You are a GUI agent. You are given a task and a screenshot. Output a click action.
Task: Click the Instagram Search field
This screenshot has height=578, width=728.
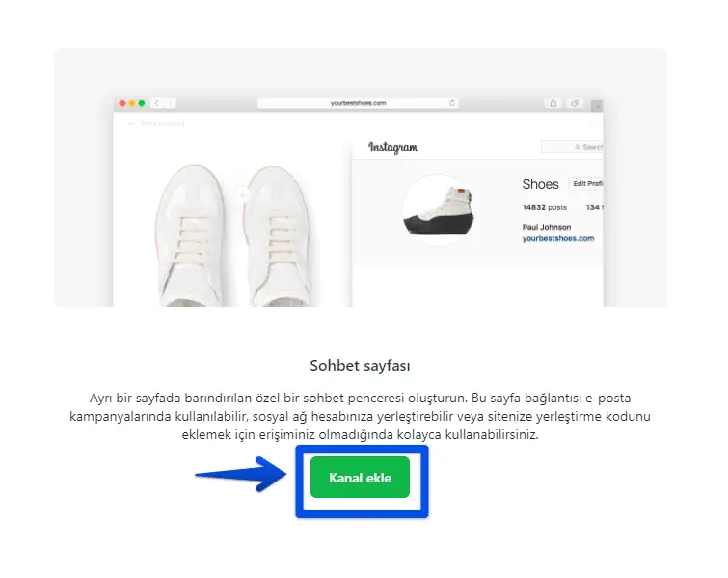point(572,147)
